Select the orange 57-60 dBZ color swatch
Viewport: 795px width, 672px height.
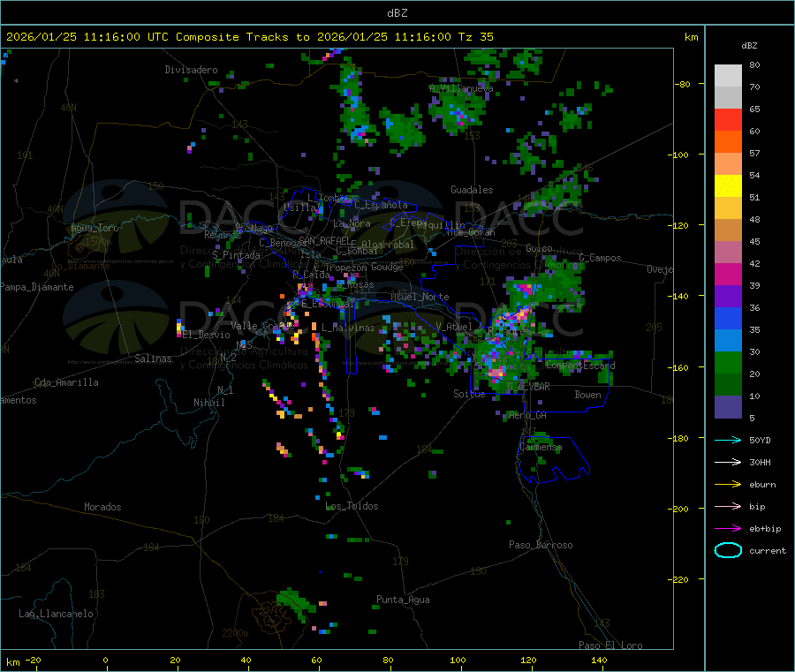coord(728,142)
